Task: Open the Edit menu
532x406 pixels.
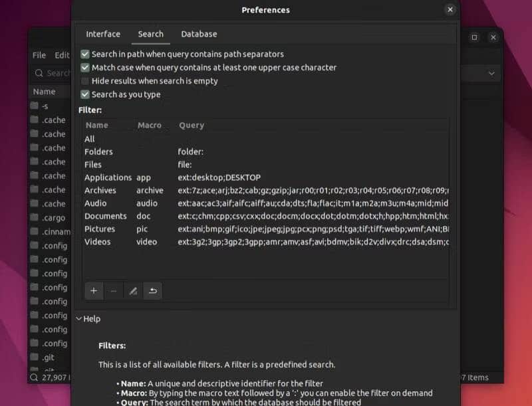Action: click(62, 55)
